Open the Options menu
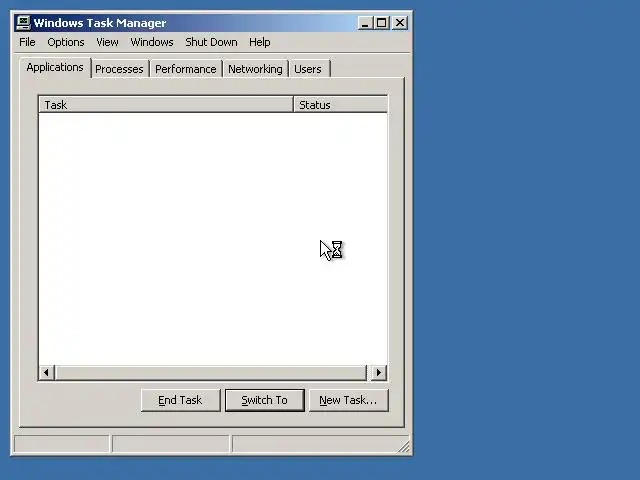This screenshot has width=640, height=480. pos(66,42)
